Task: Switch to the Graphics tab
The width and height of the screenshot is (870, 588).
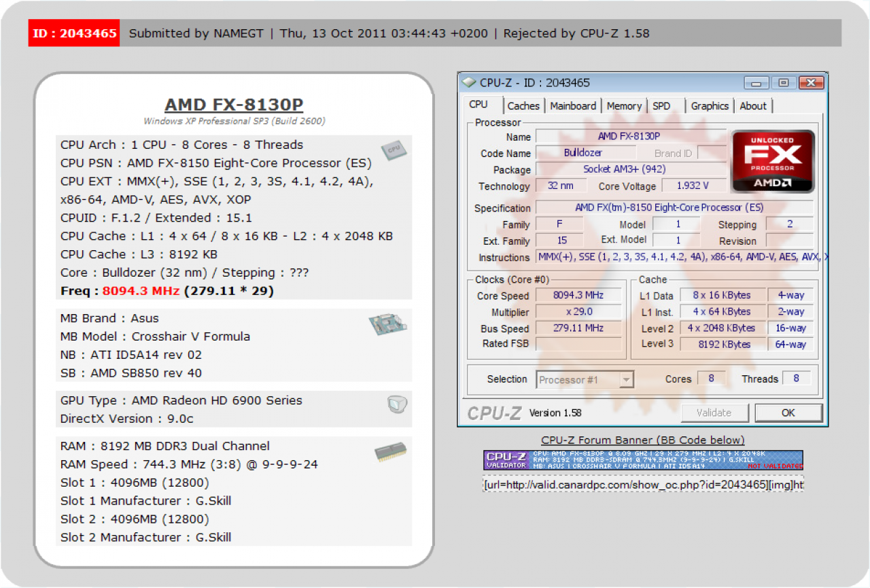Action: click(710, 106)
